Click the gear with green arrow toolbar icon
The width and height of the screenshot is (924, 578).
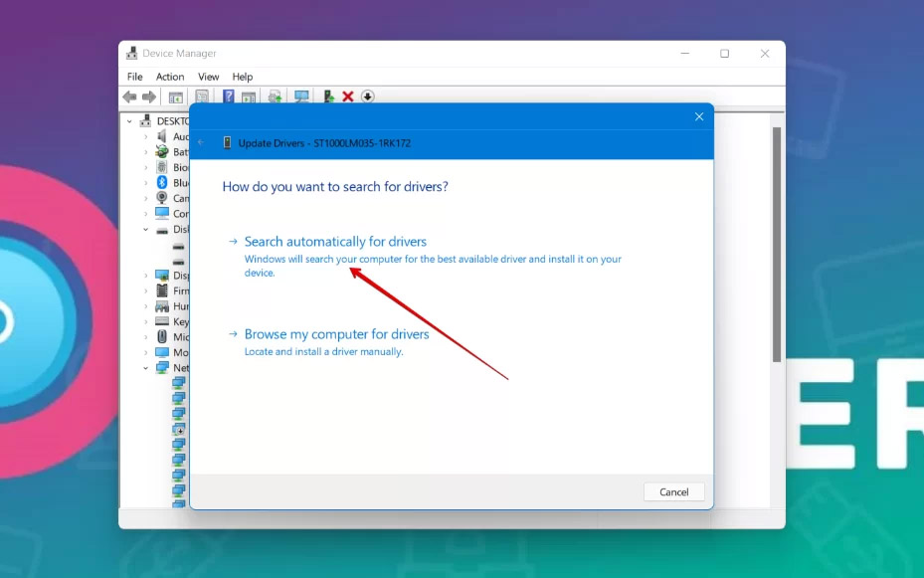click(275, 96)
